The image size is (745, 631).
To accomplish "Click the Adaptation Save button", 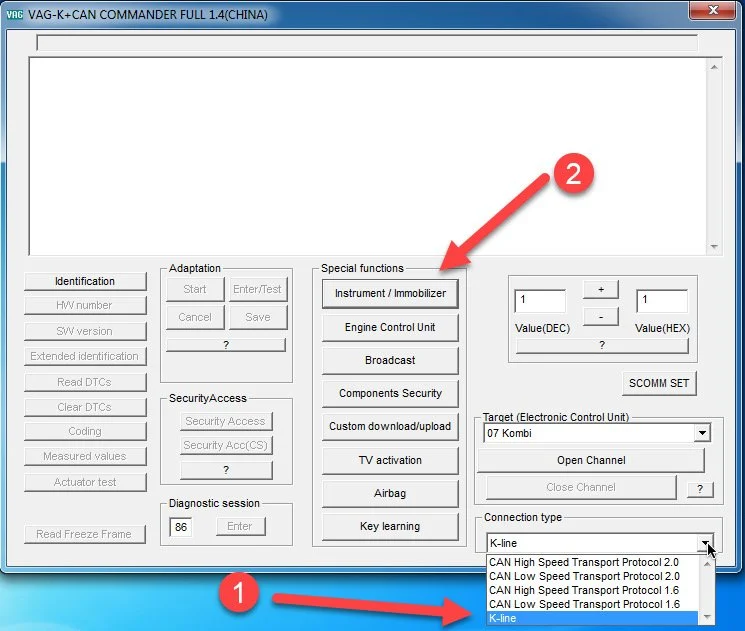I will pos(258,317).
